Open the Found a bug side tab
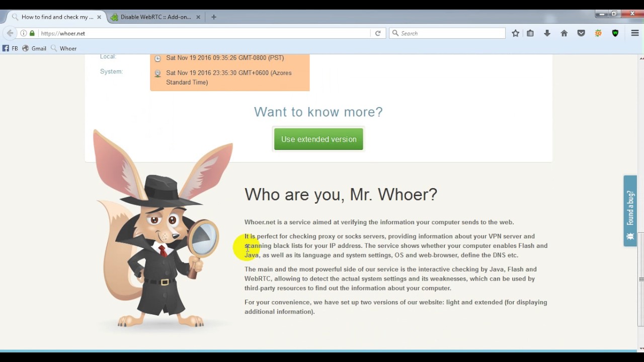Image resolution: width=644 pixels, height=362 pixels. pyautogui.click(x=630, y=211)
